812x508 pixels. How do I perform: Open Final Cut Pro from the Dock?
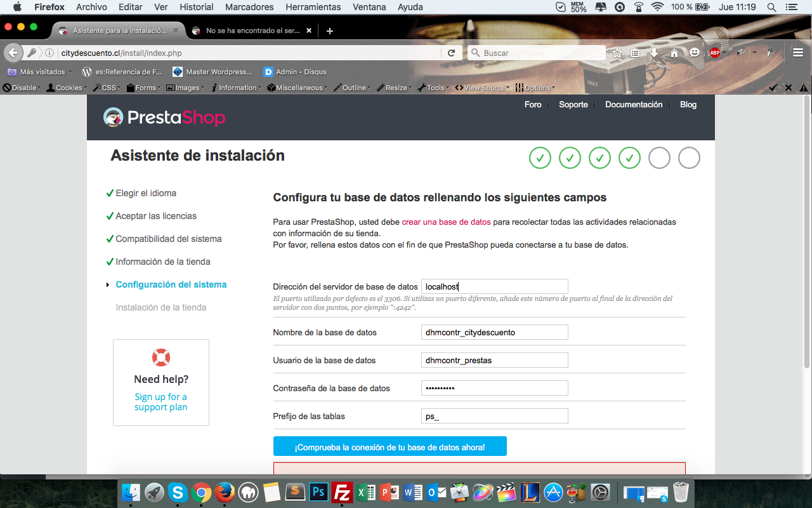507,492
